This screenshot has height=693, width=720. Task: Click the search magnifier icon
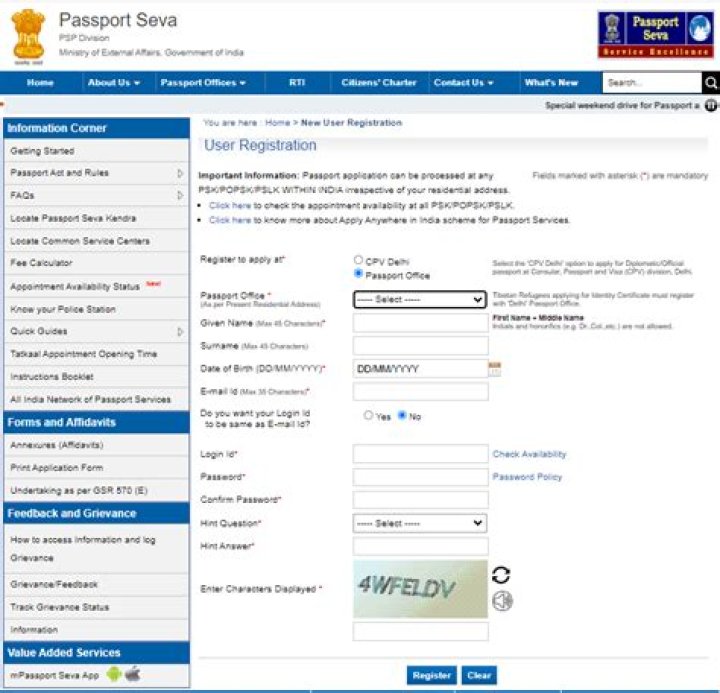pos(710,83)
